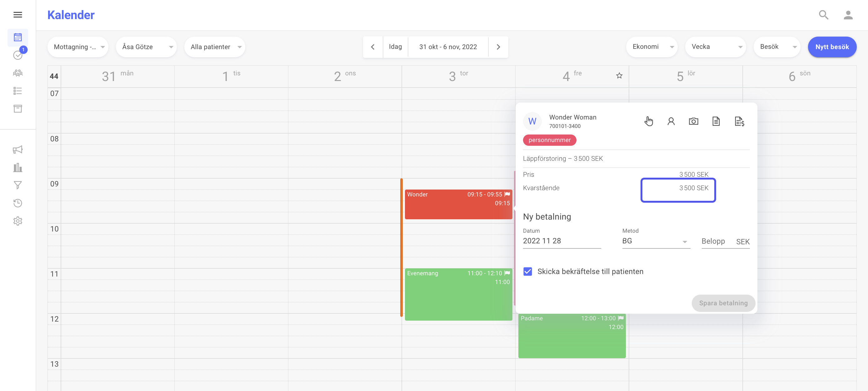Screen dimensions: 868x391
Task: Open the hamburger menu
Action: point(18,15)
